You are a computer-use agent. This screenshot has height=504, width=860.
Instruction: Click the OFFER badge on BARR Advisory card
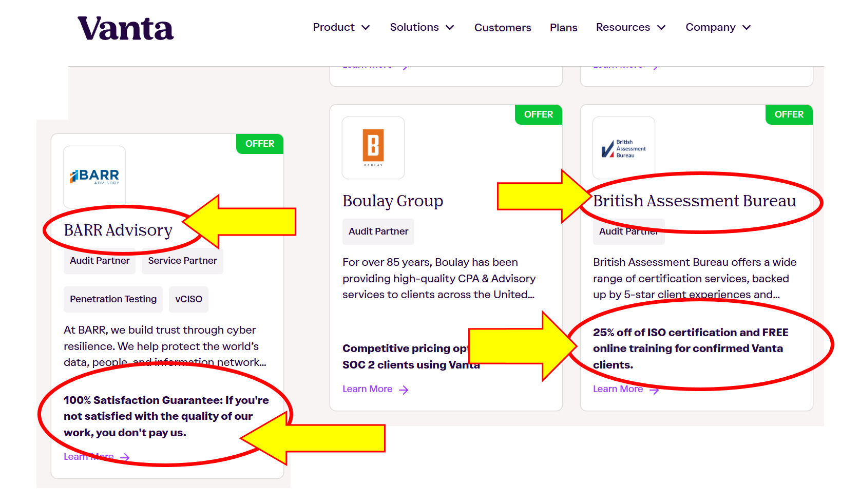pos(260,144)
